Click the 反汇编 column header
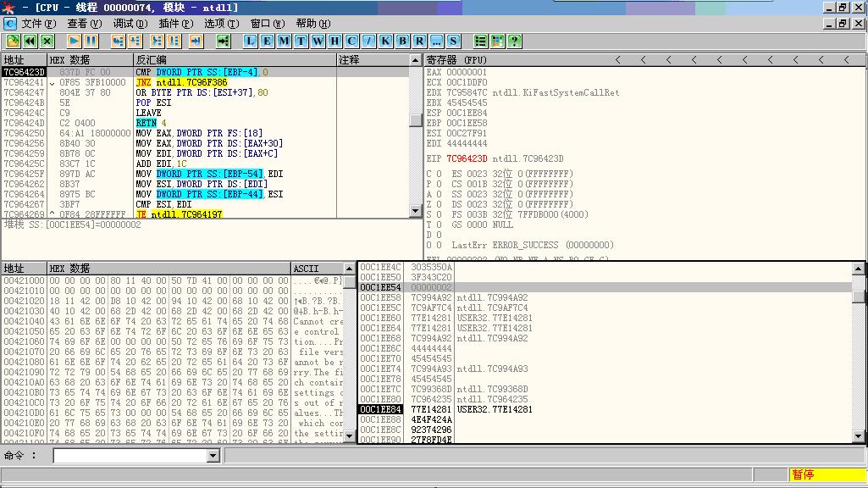The height and width of the screenshot is (488, 868). (235, 60)
